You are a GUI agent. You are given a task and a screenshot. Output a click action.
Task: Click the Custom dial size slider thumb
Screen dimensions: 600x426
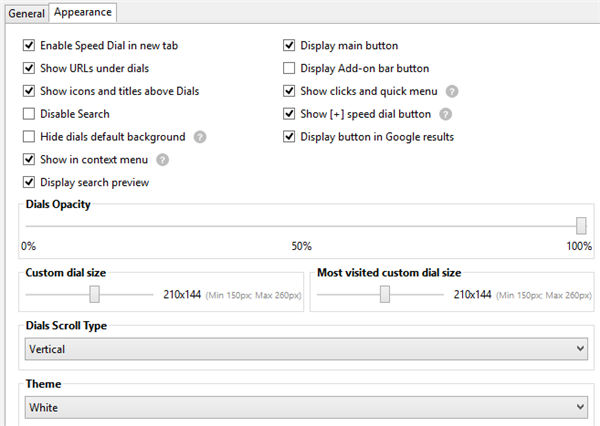[x=95, y=294]
